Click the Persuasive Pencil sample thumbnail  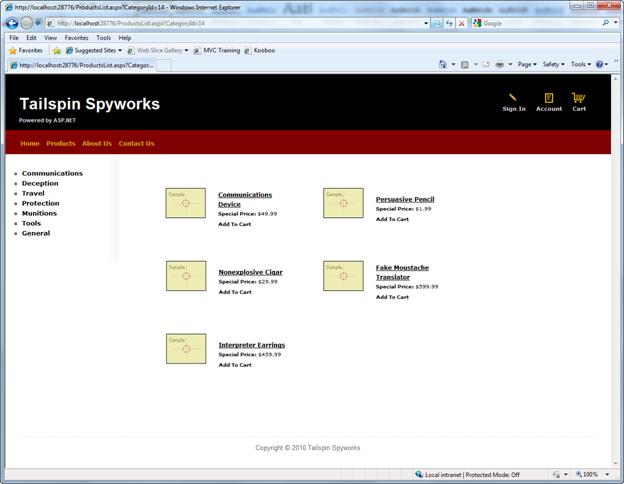tap(343, 203)
